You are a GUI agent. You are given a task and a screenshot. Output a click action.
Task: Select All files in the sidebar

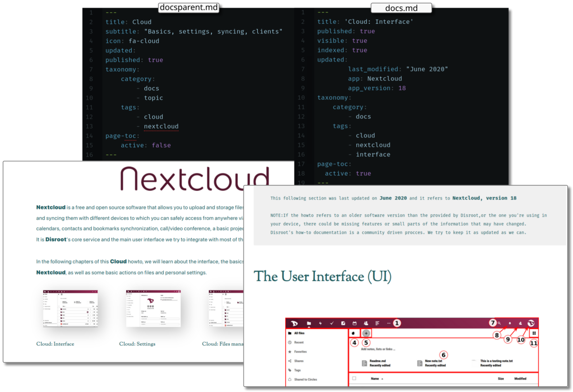pos(299,333)
